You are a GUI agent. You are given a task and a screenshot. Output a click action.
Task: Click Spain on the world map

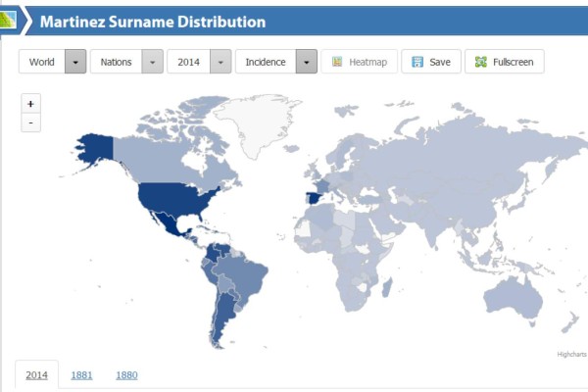pos(314,198)
